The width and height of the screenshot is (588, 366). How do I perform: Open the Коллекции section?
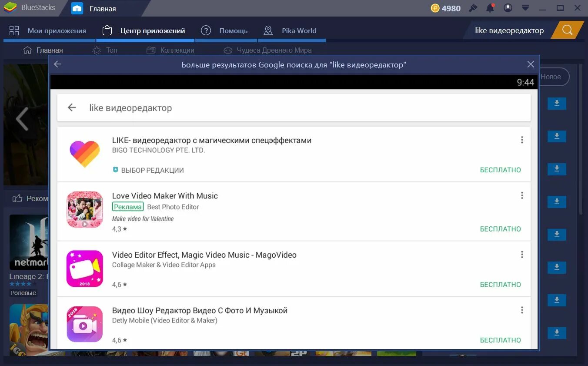click(170, 50)
